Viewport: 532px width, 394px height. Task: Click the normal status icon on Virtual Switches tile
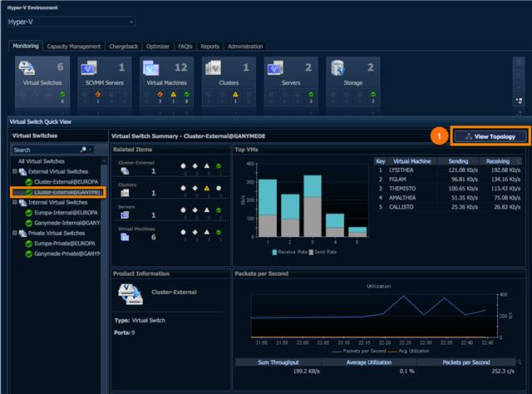coord(62,94)
